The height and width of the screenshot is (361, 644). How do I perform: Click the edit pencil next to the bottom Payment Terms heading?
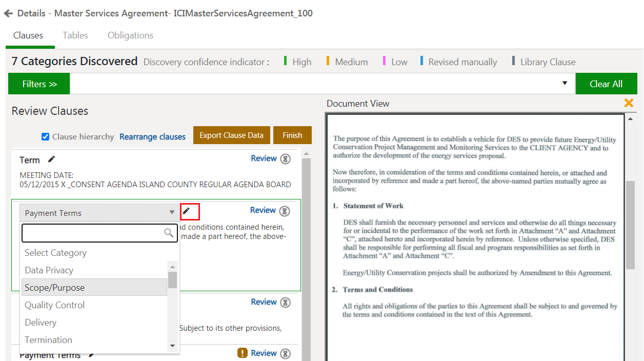[91, 355]
